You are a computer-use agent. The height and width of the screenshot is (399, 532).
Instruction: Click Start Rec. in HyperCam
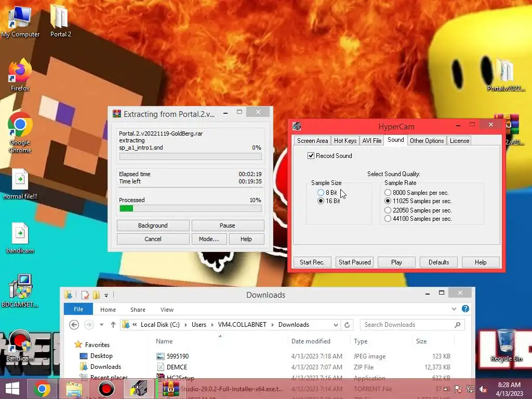pyautogui.click(x=312, y=262)
